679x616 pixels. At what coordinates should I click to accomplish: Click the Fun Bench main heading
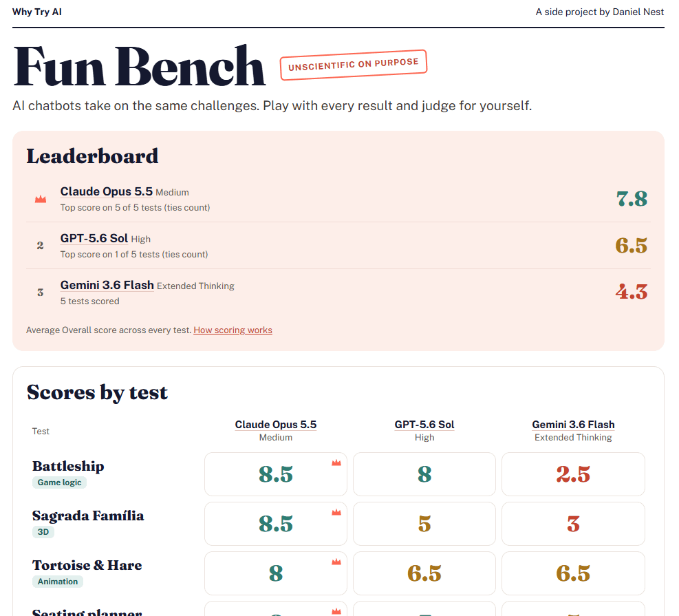(x=139, y=67)
